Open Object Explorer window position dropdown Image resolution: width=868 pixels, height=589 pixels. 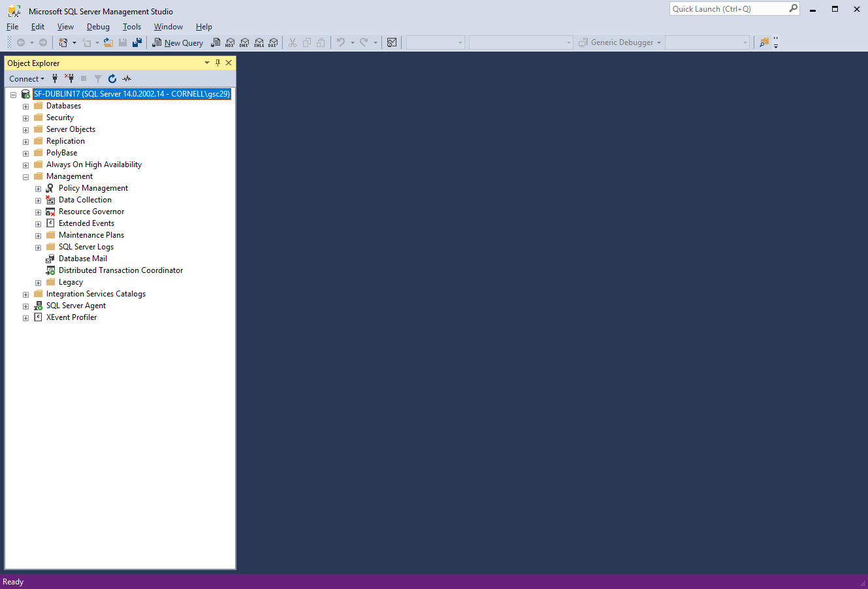[207, 63]
